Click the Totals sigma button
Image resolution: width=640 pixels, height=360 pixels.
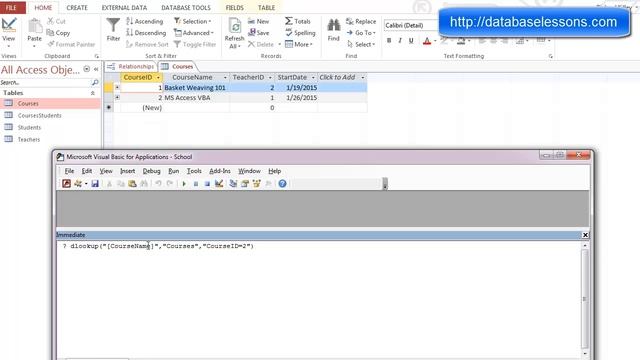pyautogui.click(x=298, y=21)
